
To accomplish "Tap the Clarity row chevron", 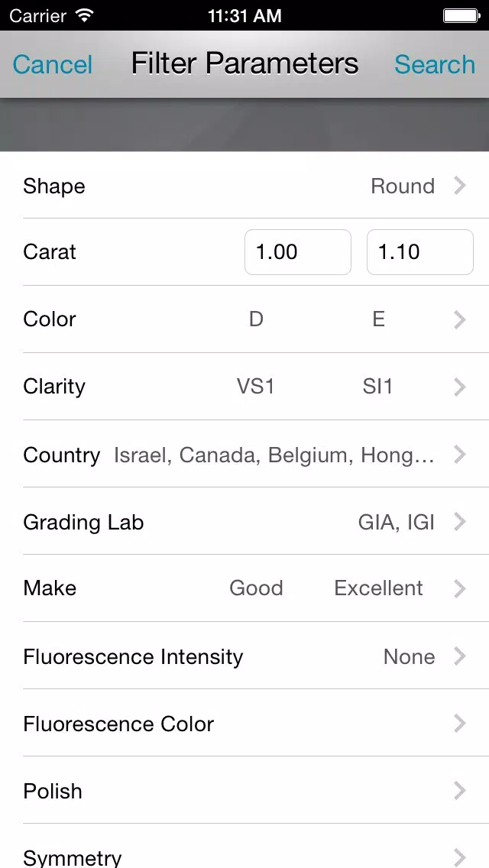I will pyautogui.click(x=460, y=387).
